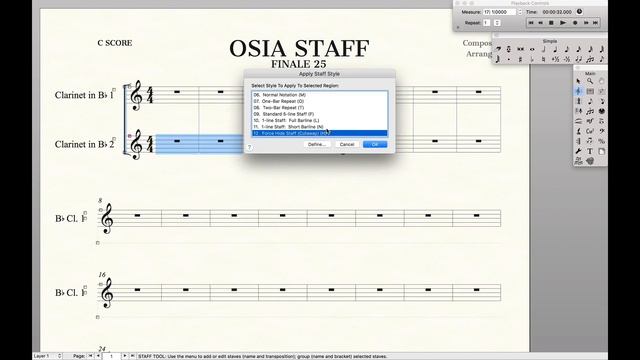The height and width of the screenshot is (360, 640).
Task: Select the Staff tool treble clef icon
Action: (x=578, y=91)
